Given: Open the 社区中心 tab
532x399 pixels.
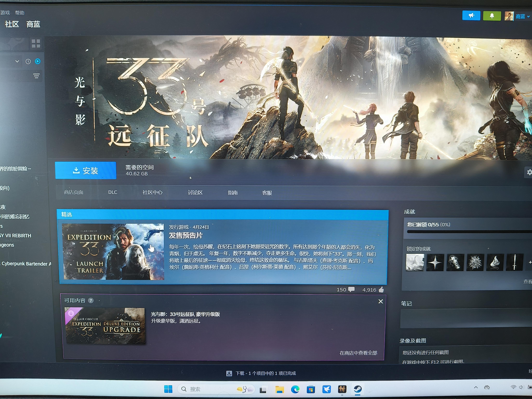Looking at the screenshot, I should point(152,192).
